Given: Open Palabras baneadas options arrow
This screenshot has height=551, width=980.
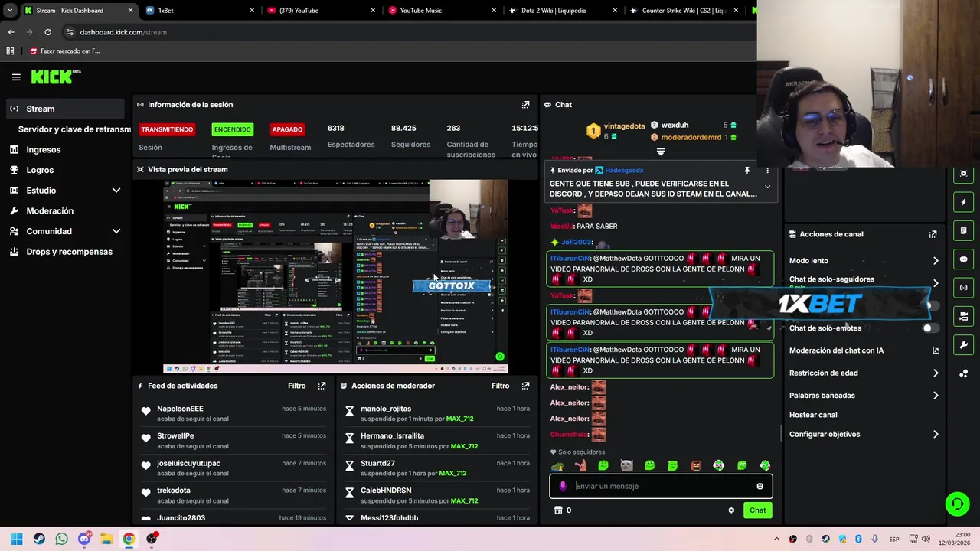Looking at the screenshot, I should pyautogui.click(x=936, y=396).
